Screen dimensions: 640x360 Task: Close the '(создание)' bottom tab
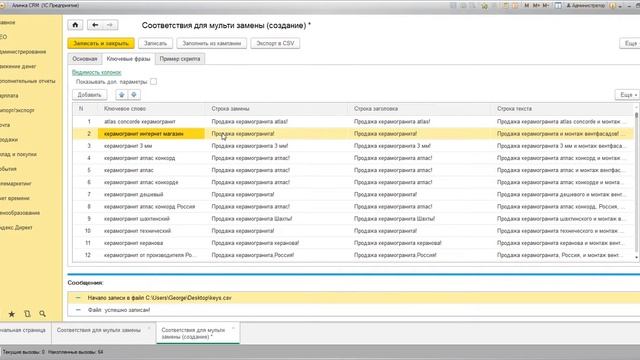coord(233,328)
